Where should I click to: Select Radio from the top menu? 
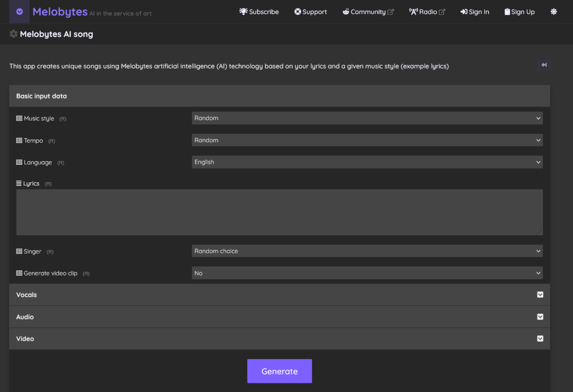pyautogui.click(x=427, y=12)
